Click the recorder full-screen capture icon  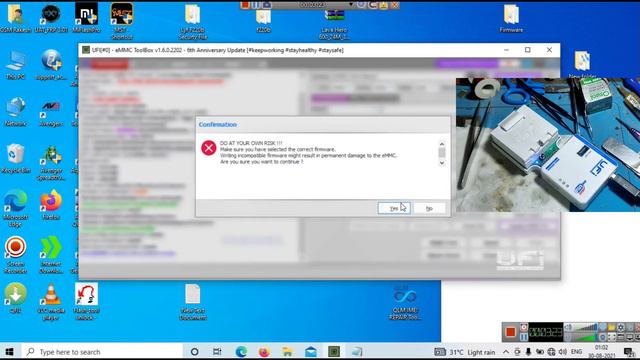pos(612,337)
